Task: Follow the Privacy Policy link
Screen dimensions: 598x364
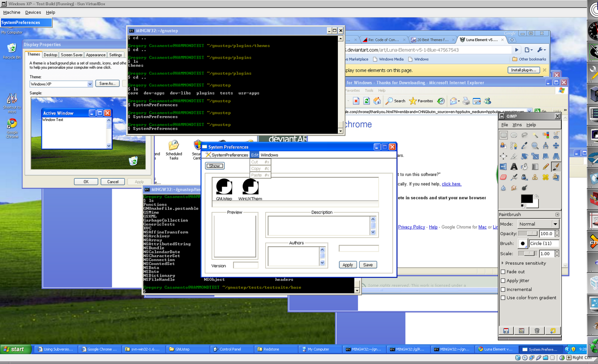Action: [411, 227]
